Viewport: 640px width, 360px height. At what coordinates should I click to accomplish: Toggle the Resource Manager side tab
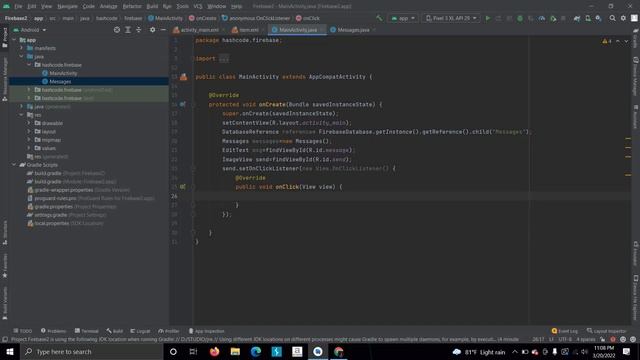5,79
